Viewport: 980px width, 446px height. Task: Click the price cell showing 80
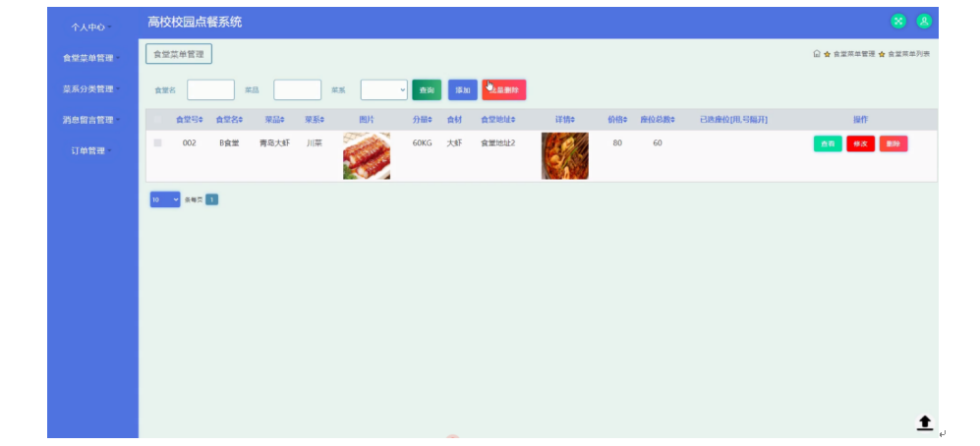(617, 143)
